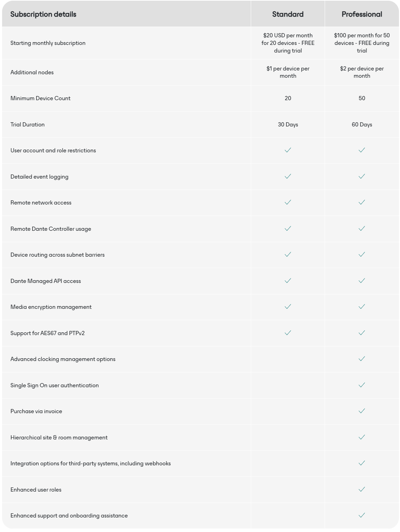Image resolution: width=400 pixels, height=532 pixels.
Task: Click Professional checkmark for Enhanced user roles
Action: pyautogui.click(x=362, y=489)
